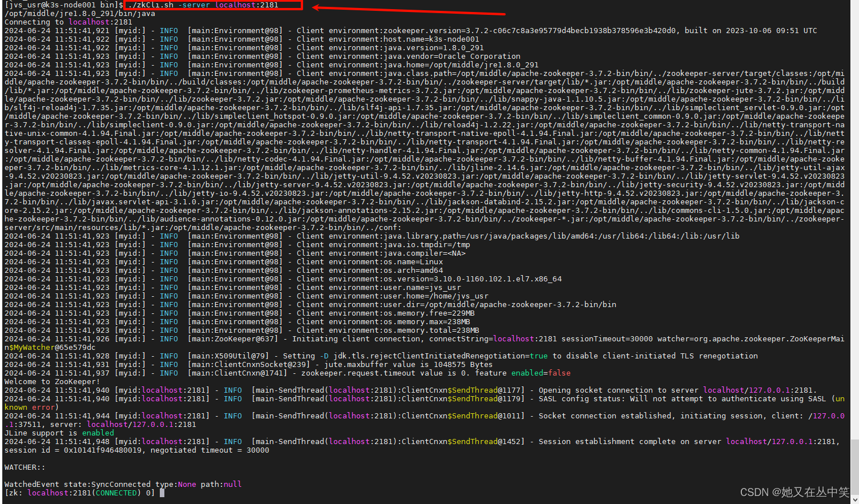Click the 'user.home=/home/jvs_usr' entry
Image resolution: width=859 pixels, height=504 pixels.
pos(436,296)
